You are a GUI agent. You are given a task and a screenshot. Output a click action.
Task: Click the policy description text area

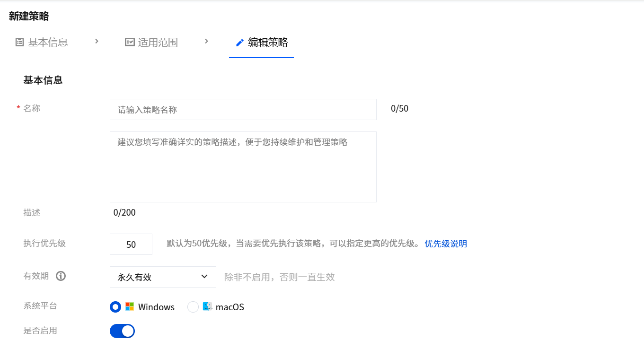coord(243,167)
